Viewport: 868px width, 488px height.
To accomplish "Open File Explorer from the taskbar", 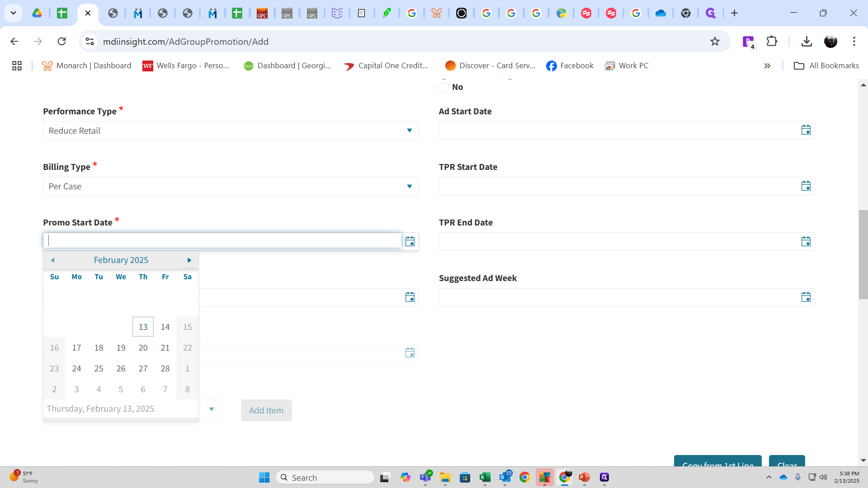I will tap(445, 477).
